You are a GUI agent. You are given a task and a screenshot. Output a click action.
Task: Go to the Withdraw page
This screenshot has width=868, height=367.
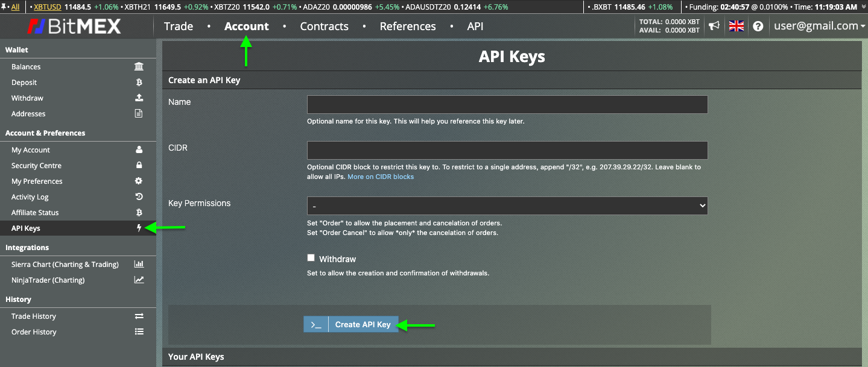(x=27, y=98)
